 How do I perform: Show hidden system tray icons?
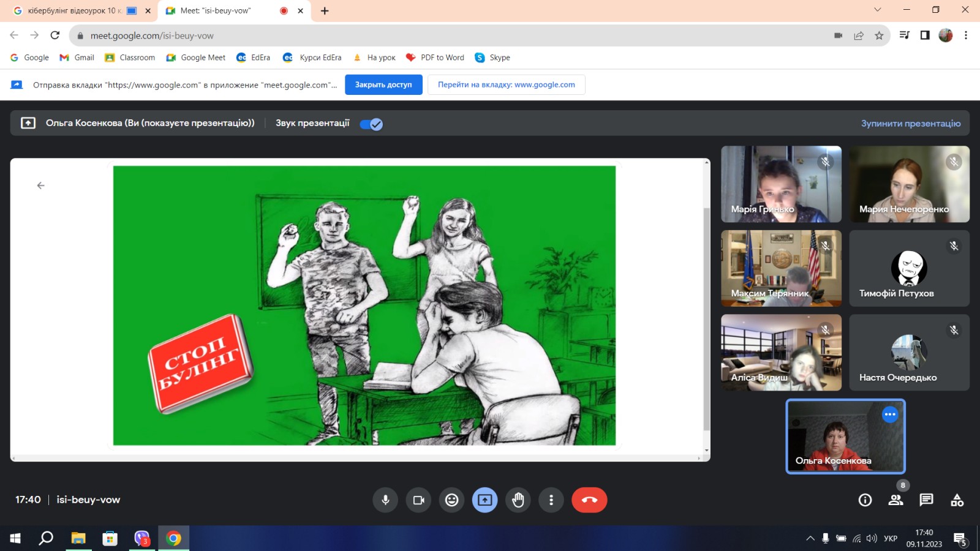[x=810, y=539]
